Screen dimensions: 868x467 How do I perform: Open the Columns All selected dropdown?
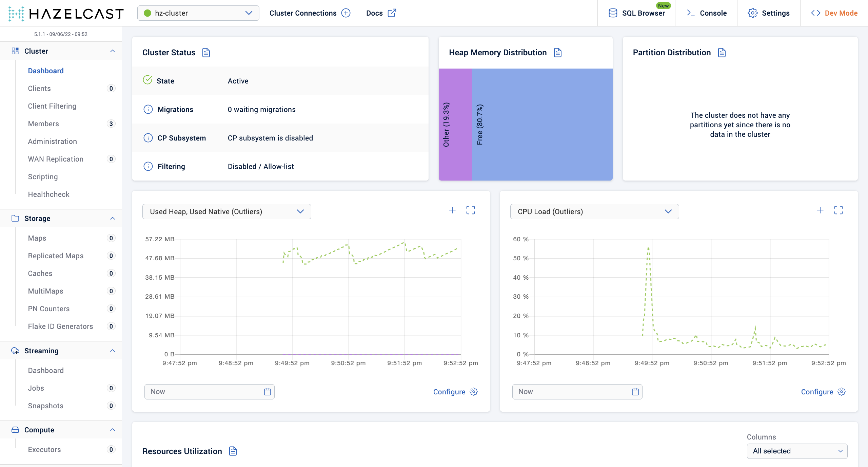click(797, 451)
